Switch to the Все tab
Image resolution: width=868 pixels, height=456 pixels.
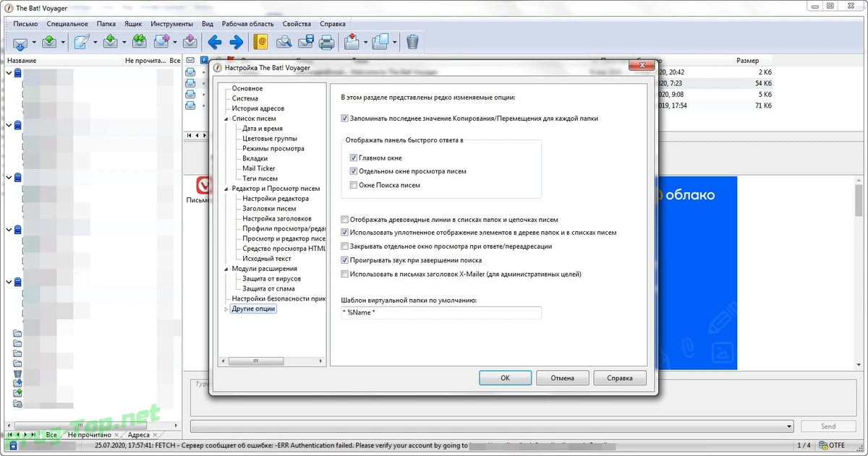[x=51, y=435]
